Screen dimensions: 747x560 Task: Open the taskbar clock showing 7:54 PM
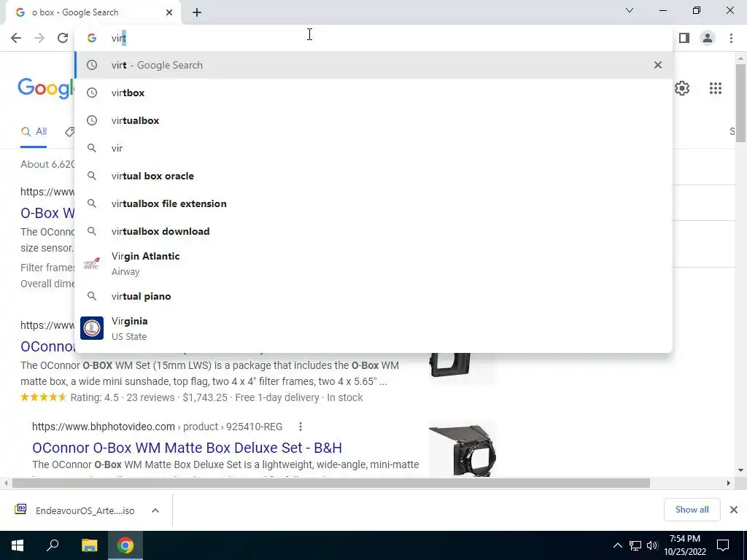point(685,545)
